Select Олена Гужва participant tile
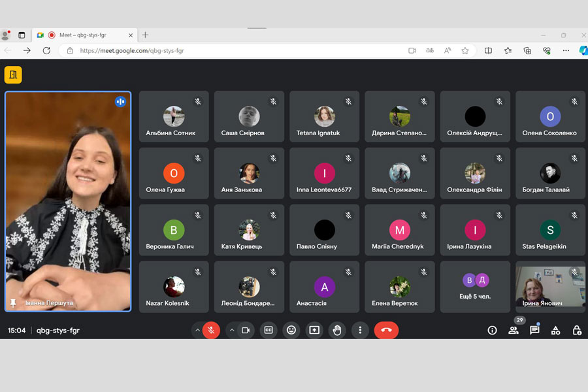This screenshot has height=392, width=588. [174, 173]
